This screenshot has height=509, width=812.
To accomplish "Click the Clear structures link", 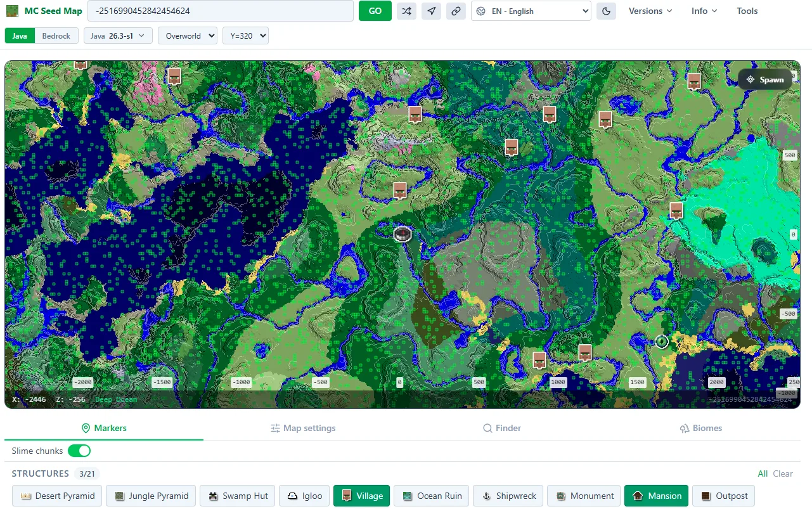I will [x=783, y=474].
